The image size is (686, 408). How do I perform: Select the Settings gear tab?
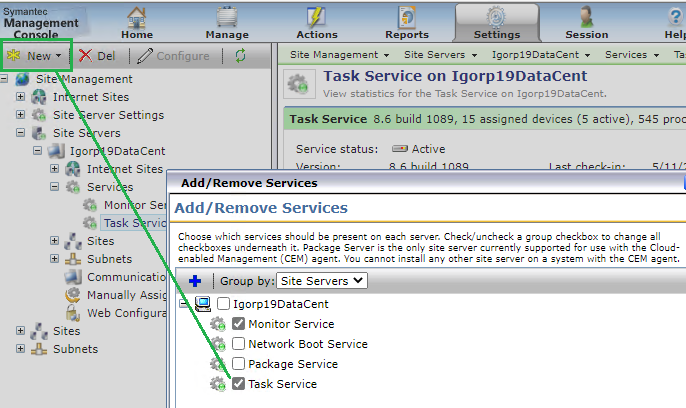[497, 23]
